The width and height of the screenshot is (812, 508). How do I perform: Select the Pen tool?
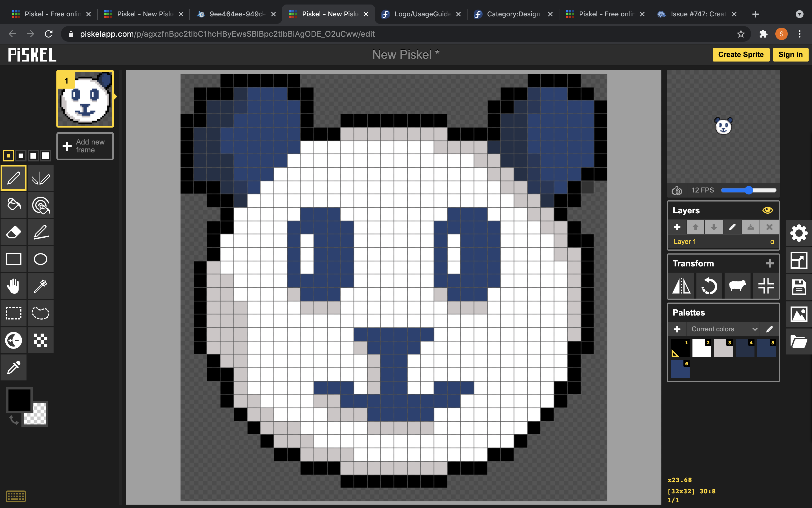14,178
